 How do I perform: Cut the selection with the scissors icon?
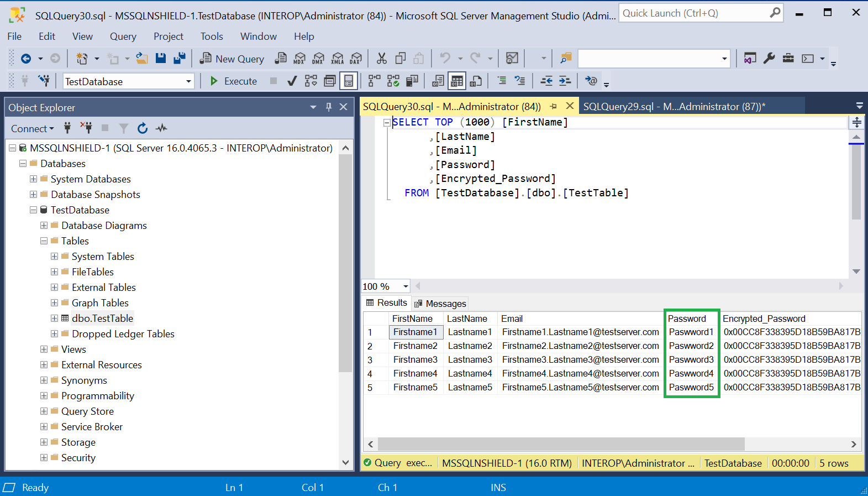(x=382, y=58)
